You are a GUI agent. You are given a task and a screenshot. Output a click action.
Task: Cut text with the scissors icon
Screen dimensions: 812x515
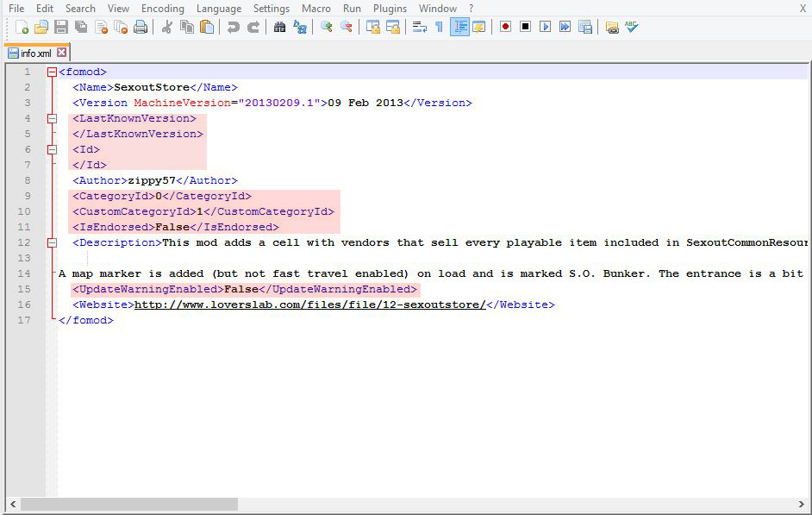[166, 27]
